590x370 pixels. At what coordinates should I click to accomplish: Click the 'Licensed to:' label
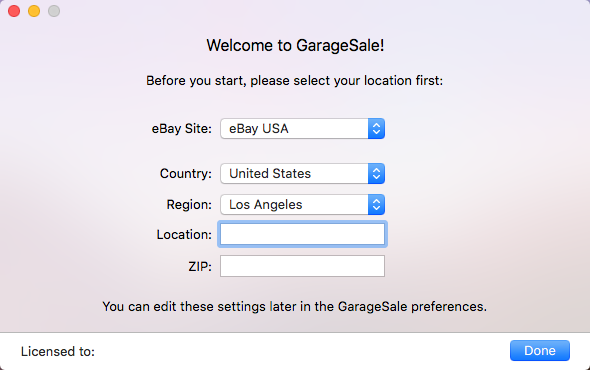click(58, 352)
